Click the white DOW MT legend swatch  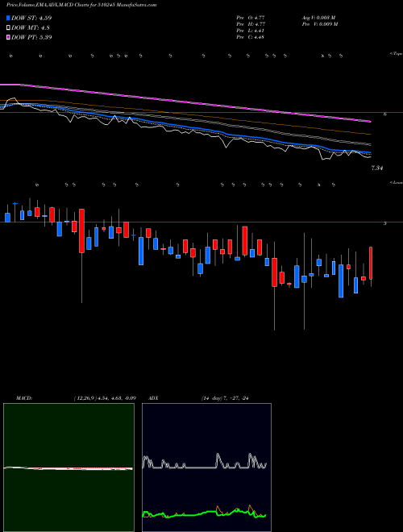(x=8, y=27)
